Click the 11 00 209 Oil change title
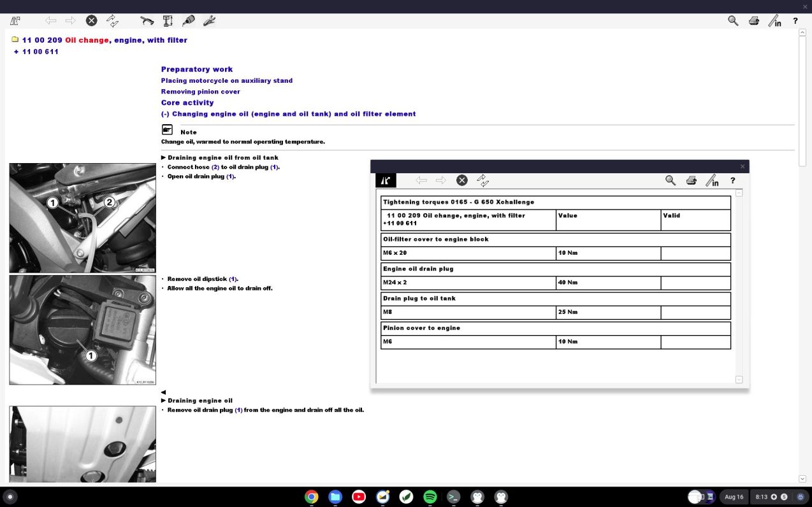This screenshot has height=507, width=812. point(105,40)
